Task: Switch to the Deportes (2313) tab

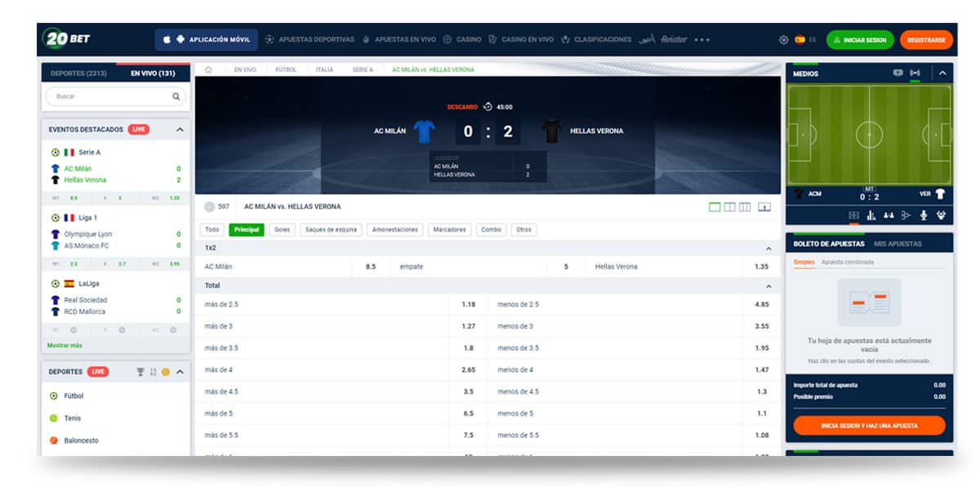Action: point(78,74)
